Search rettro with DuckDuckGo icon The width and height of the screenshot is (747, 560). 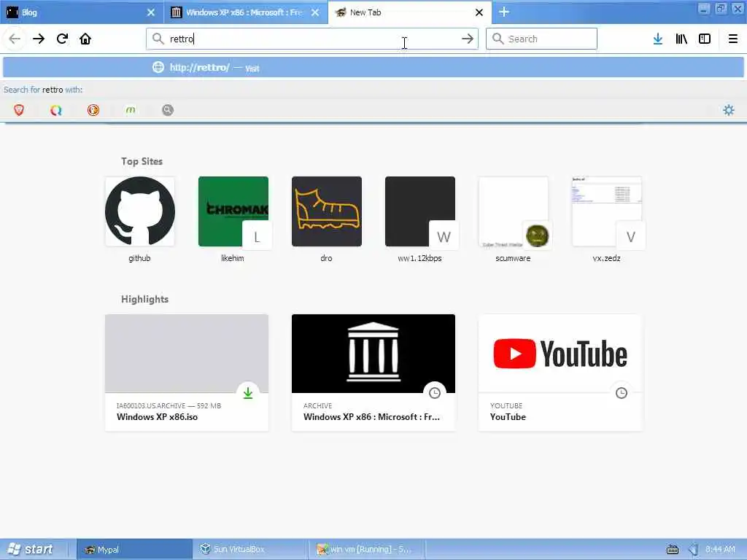pos(93,110)
